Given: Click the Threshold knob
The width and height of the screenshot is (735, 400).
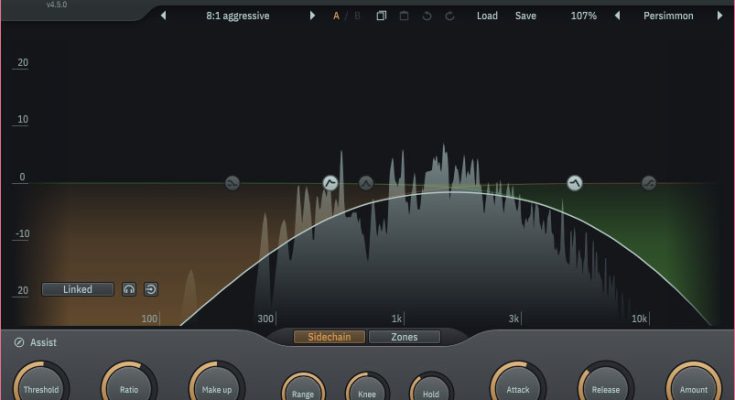Looking at the screenshot, I should pos(41,386).
